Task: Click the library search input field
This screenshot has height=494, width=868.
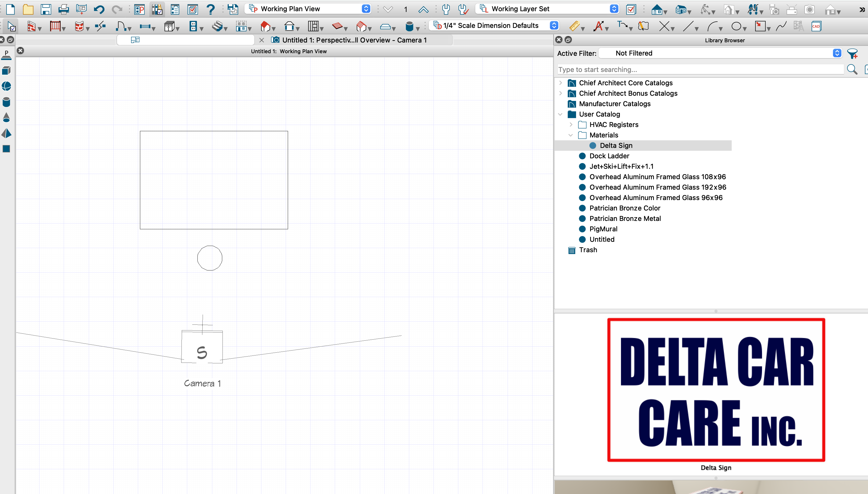Action: [x=700, y=70]
